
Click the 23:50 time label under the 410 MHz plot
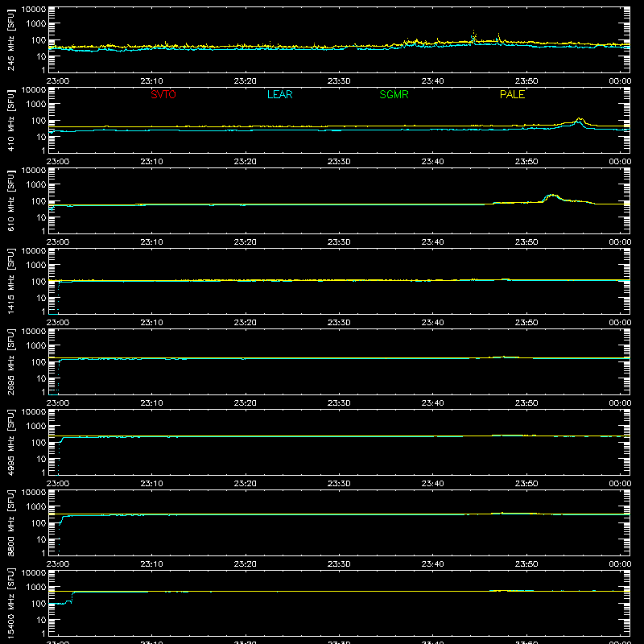526,162
